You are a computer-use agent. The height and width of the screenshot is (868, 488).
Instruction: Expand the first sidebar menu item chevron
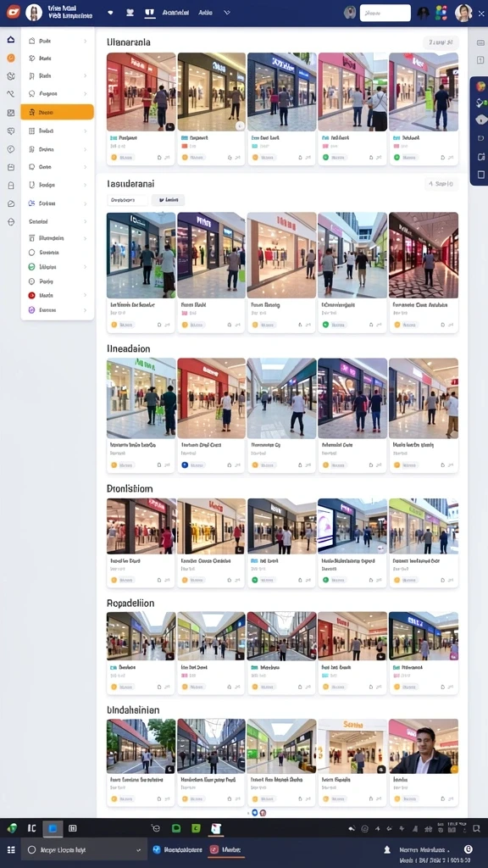[86, 41]
